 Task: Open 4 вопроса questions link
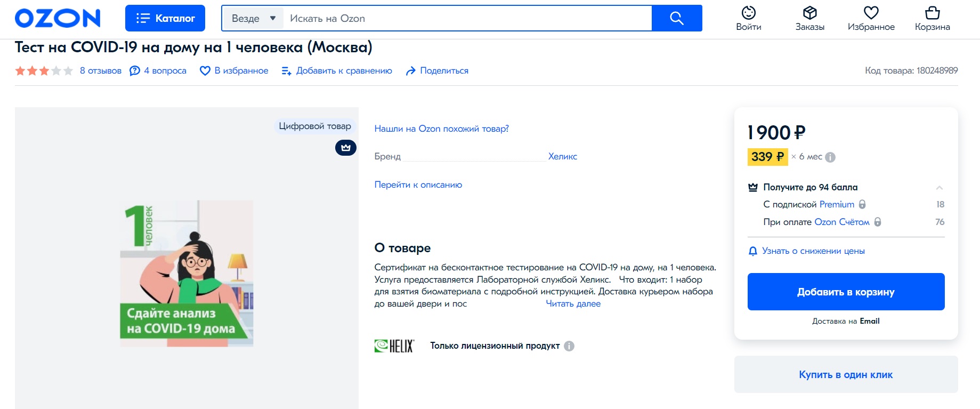pyautogui.click(x=158, y=71)
